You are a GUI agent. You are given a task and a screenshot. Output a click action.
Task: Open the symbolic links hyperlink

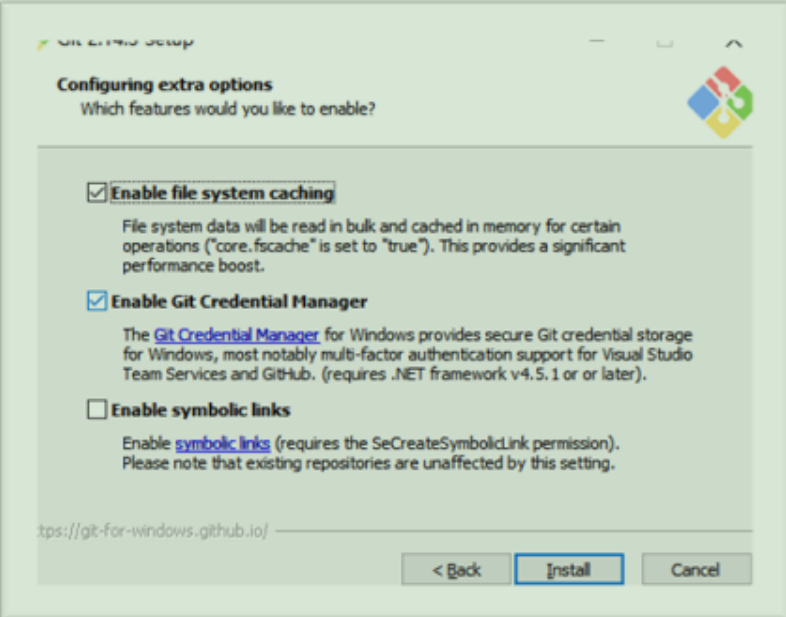tap(223, 444)
